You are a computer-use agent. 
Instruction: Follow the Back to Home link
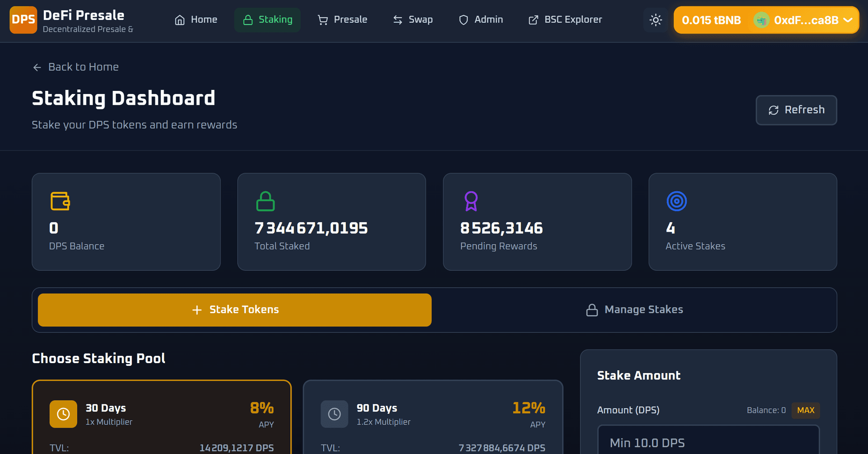click(75, 67)
